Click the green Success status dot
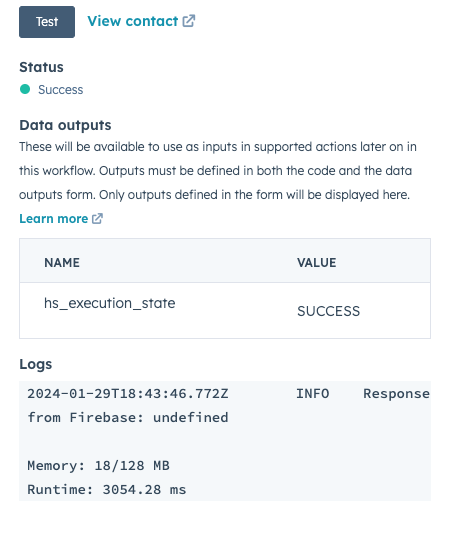Image resolution: width=453 pixels, height=538 pixels. pos(25,89)
